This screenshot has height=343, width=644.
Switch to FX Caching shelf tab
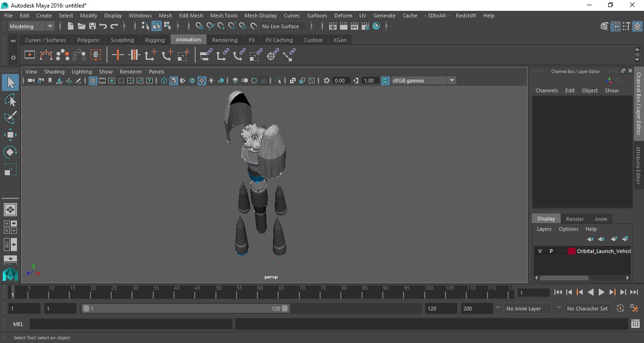point(279,40)
